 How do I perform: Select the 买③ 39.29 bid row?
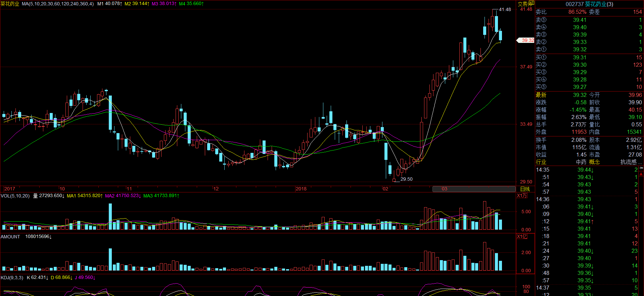[x=589, y=72]
